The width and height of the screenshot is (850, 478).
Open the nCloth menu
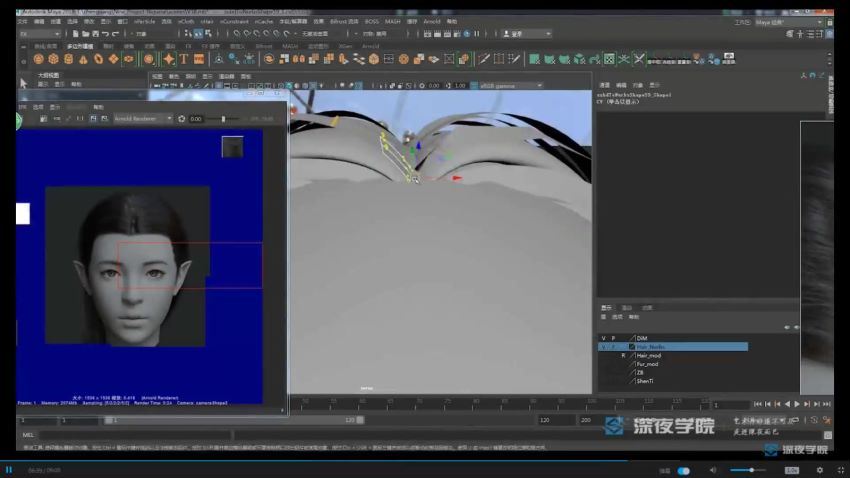(185, 22)
